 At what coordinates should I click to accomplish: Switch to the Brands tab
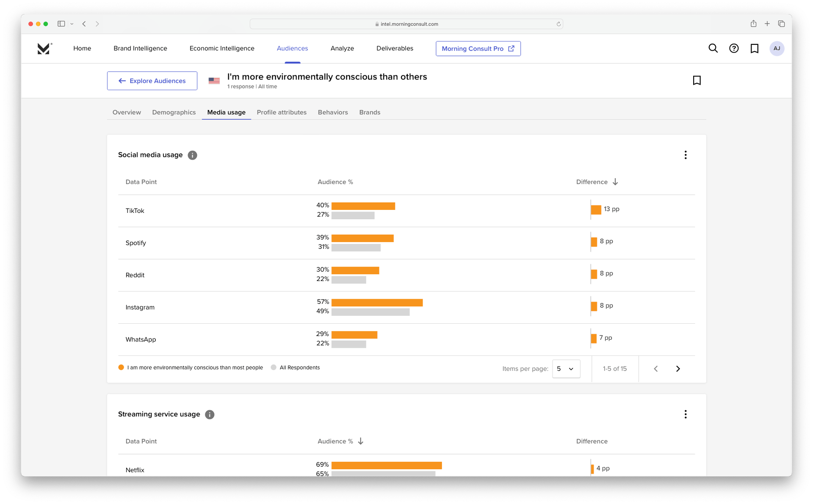tap(370, 112)
